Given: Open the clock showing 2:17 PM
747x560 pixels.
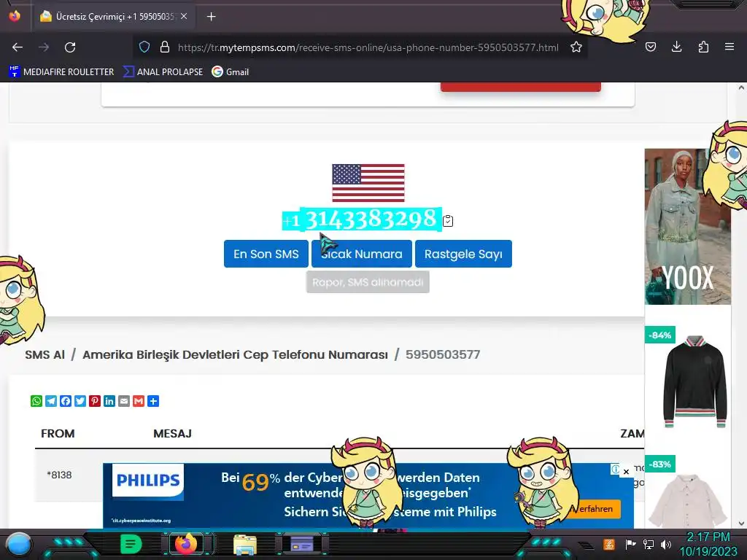Looking at the screenshot, I should tap(708, 544).
